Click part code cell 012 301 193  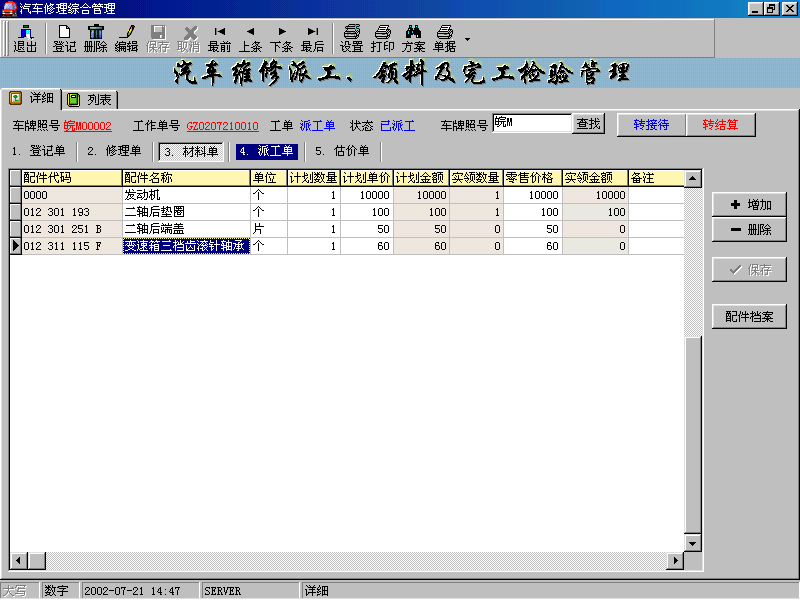point(71,212)
